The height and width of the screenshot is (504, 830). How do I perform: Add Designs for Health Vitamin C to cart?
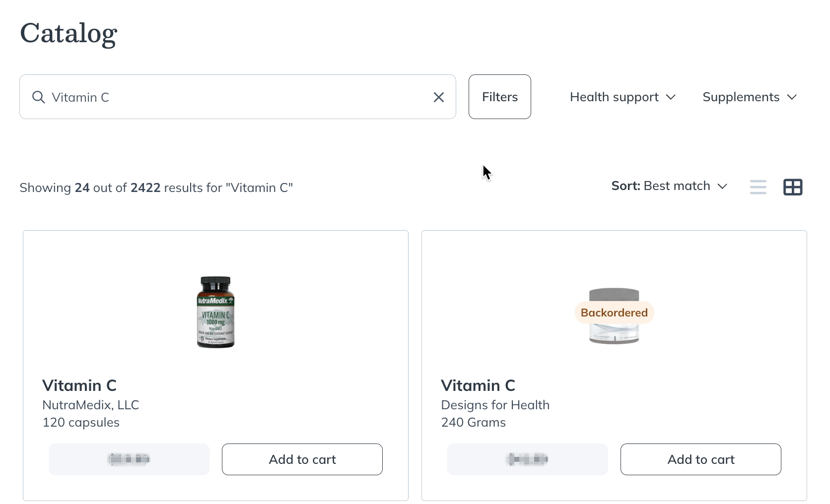(x=701, y=459)
